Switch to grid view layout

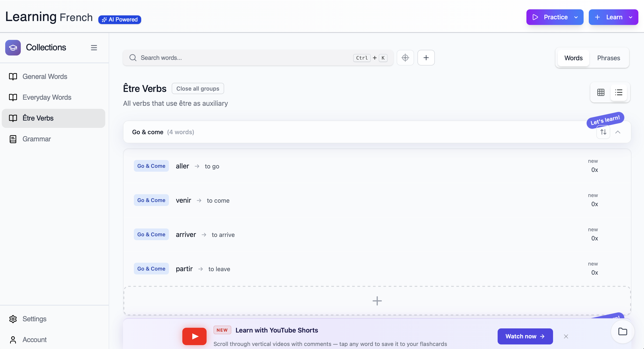click(601, 92)
